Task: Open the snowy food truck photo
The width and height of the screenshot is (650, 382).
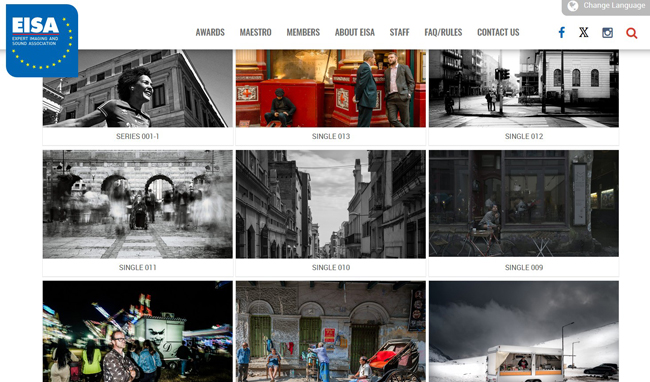Action: (x=524, y=331)
